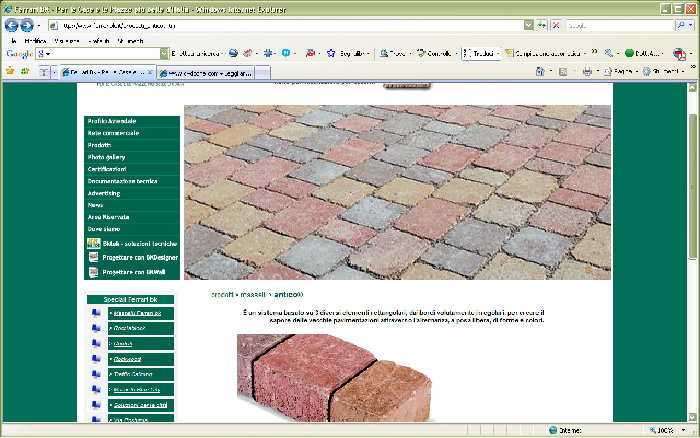Open the Strumenti menu
700x438 pixels.
coord(130,41)
